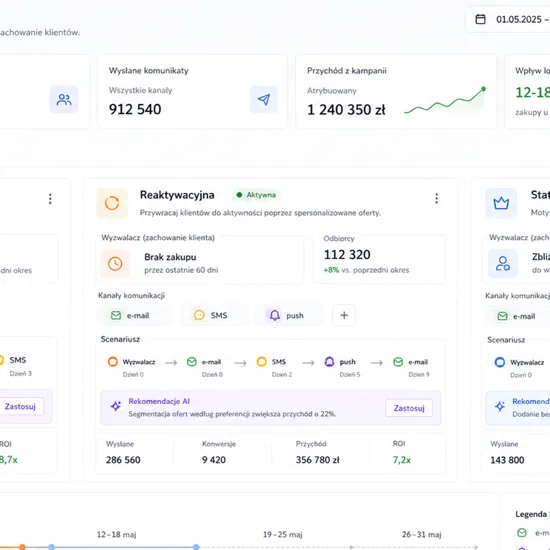Click the users group icon card
The width and height of the screenshot is (550, 550).
(x=64, y=100)
